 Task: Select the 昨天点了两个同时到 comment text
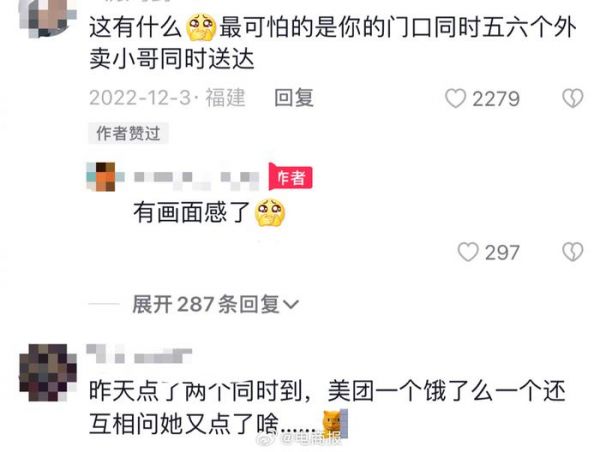point(328,408)
